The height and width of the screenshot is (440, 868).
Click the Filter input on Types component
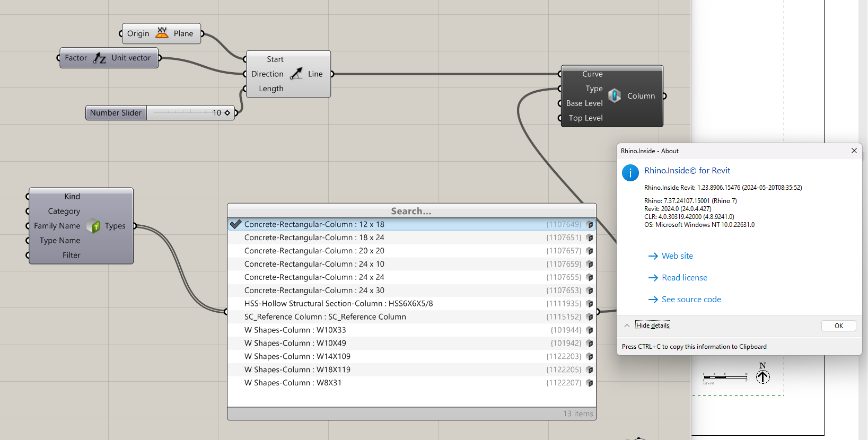(72, 255)
